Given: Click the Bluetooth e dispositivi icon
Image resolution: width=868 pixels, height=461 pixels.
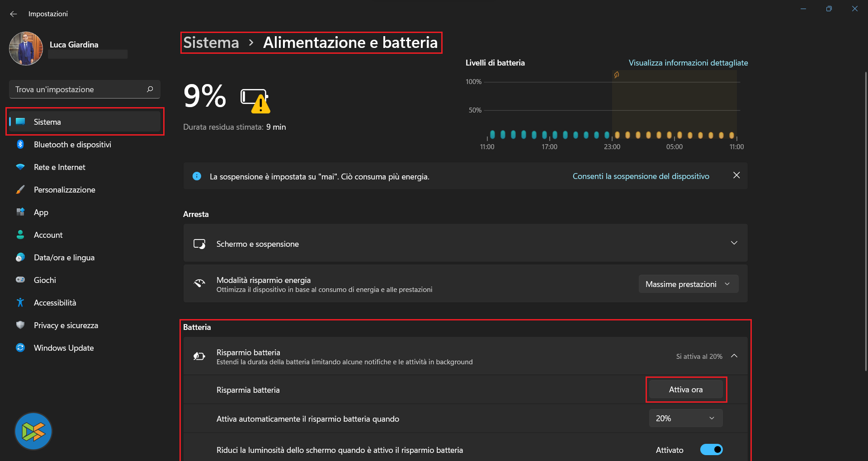Looking at the screenshot, I should [x=20, y=145].
